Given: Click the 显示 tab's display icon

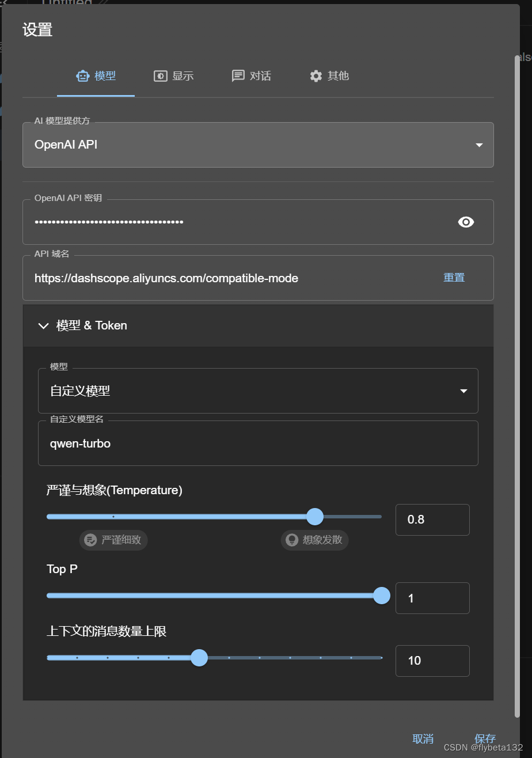Looking at the screenshot, I should coord(160,75).
